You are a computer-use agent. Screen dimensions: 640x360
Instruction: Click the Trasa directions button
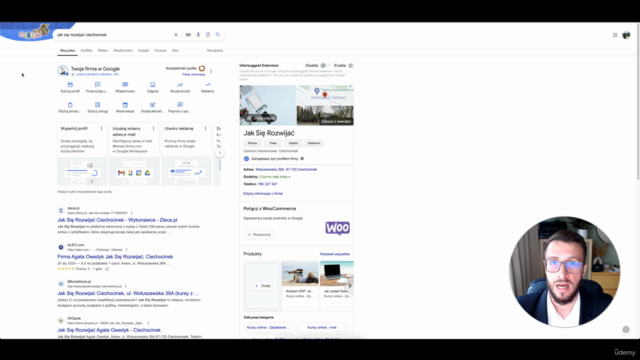coord(273,143)
